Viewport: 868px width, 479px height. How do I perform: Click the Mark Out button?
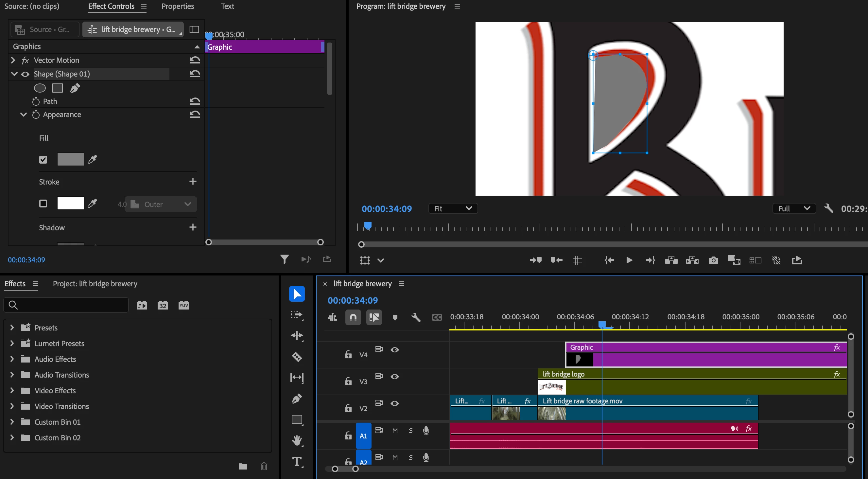(556, 260)
